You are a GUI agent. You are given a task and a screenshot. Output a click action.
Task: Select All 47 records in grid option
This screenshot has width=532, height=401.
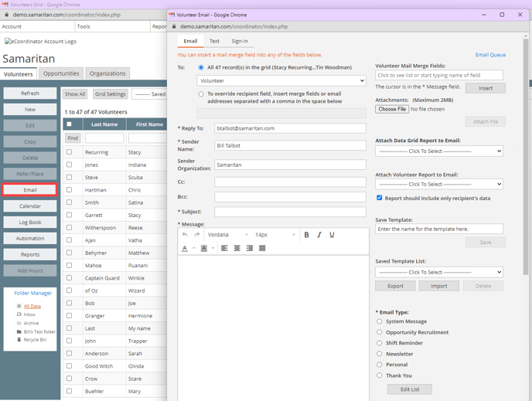pos(201,67)
